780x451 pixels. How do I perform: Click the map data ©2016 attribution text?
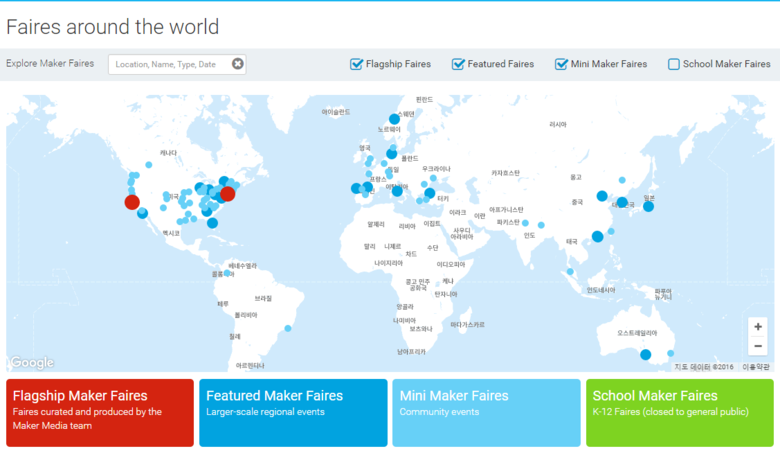[704, 367]
